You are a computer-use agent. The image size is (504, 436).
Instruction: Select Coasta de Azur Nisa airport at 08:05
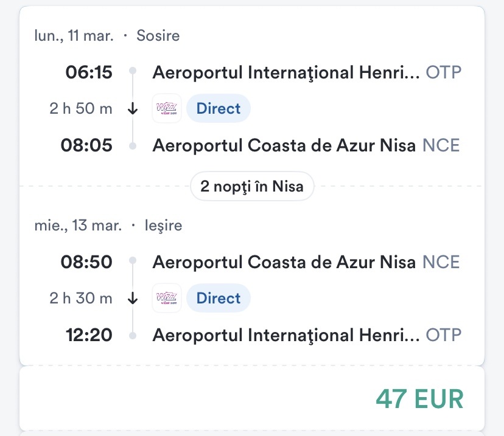coord(284,146)
